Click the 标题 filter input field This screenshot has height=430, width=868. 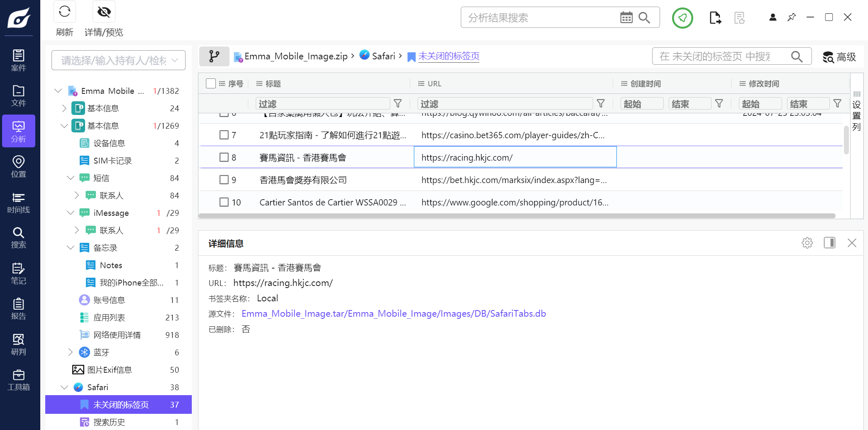click(323, 103)
